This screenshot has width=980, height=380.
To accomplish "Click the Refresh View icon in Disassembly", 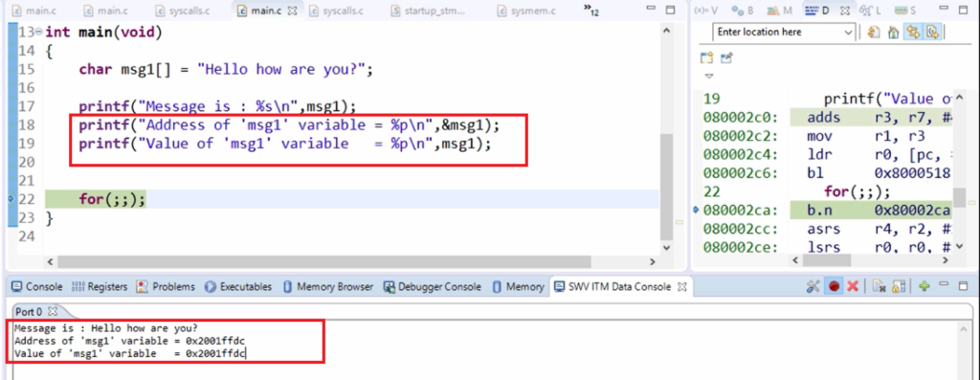I will click(874, 32).
